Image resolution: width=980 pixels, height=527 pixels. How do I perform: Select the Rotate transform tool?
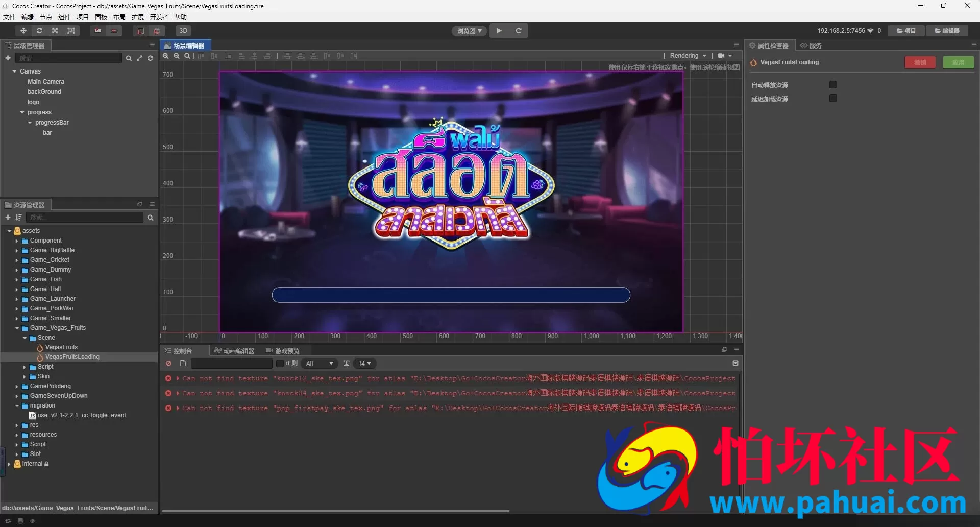[39, 31]
